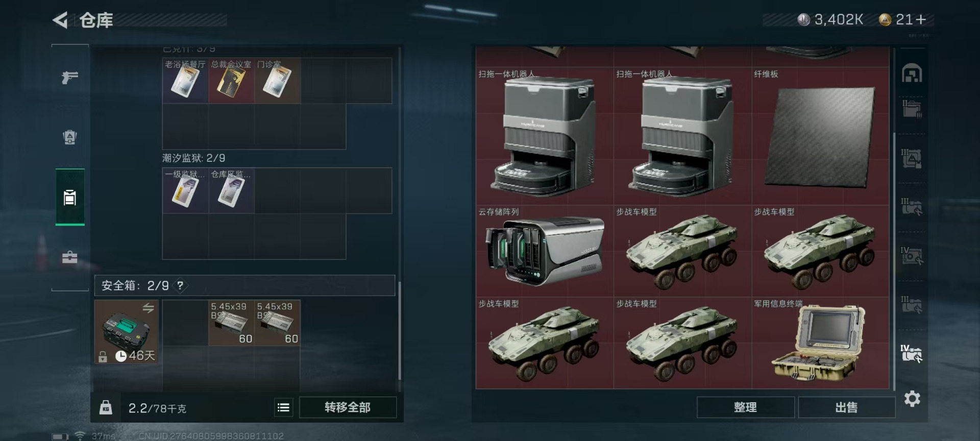
Task: Click the 转移全部 button
Action: tap(348, 407)
